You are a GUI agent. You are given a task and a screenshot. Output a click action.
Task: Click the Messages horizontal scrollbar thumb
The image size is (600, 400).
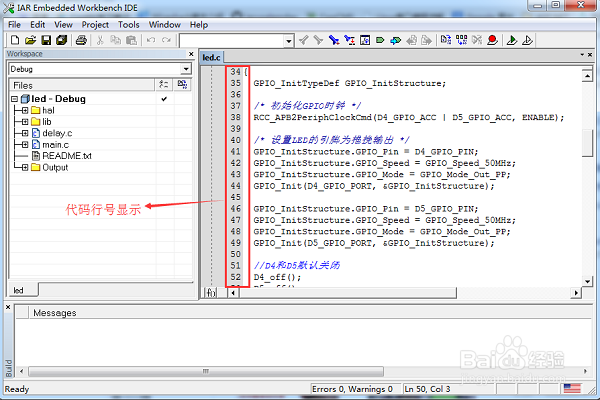coord(206,371)
